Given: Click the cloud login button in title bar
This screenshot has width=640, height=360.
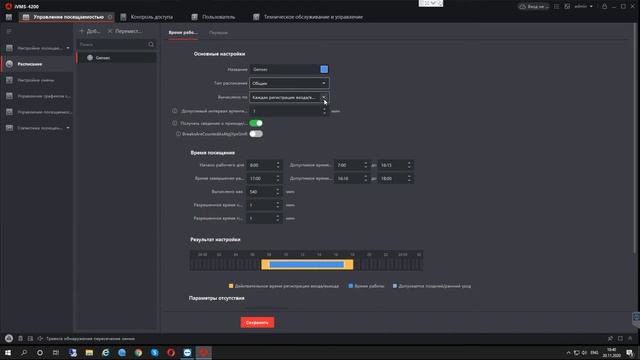Looking at the screenshot, I should 533,7.
